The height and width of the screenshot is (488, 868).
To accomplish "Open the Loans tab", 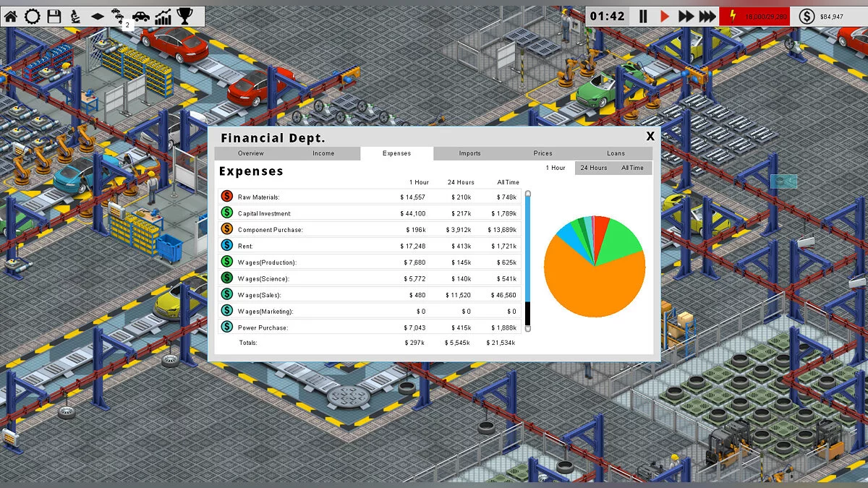I will click(x=616, y=153).
